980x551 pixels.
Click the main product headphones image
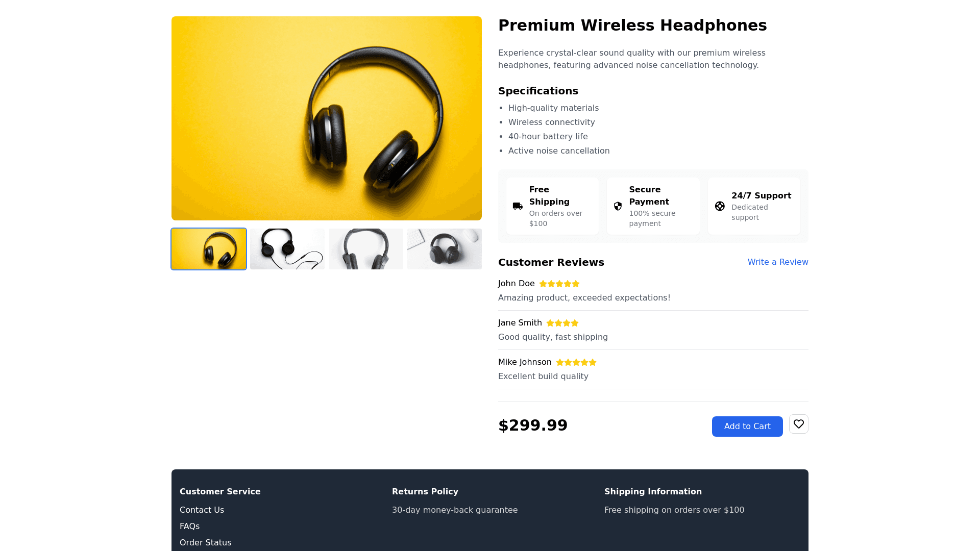tap(327, 118)
